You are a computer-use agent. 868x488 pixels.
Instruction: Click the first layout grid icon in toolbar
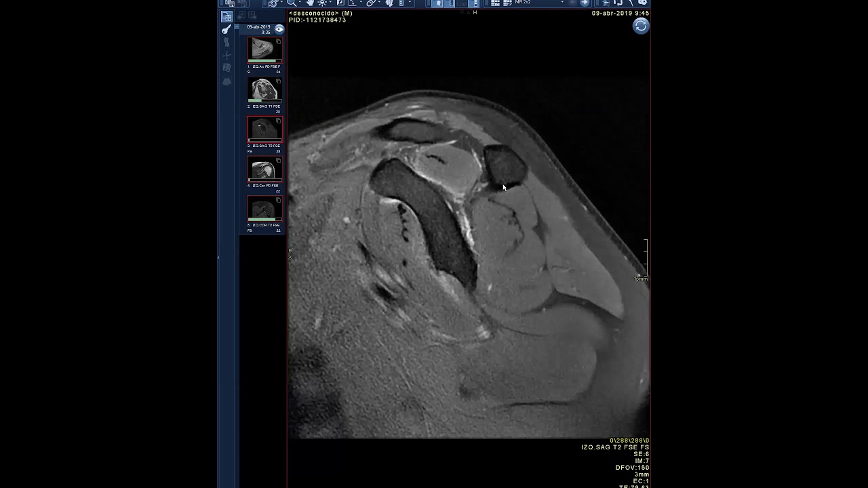[x=495, y=3]
